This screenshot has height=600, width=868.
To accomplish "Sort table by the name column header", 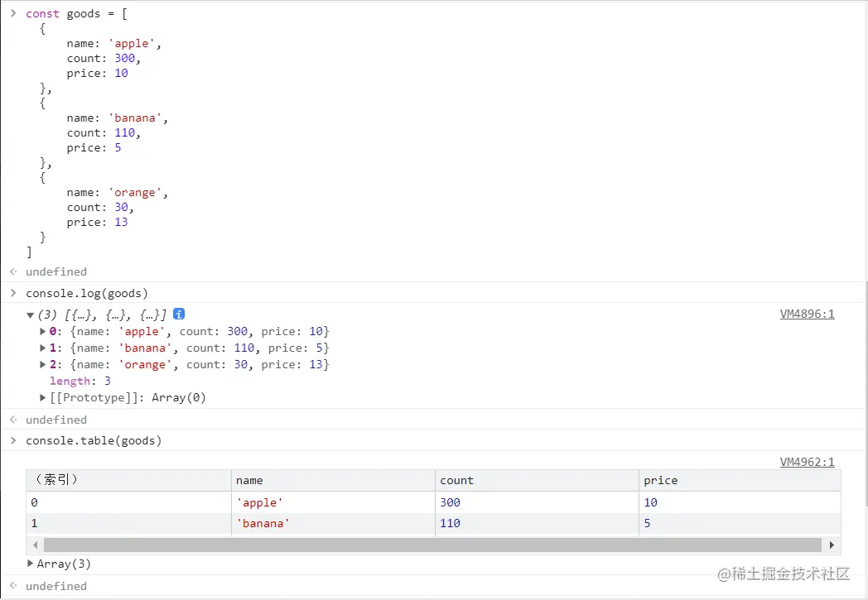I will click(x=333, y=481).
